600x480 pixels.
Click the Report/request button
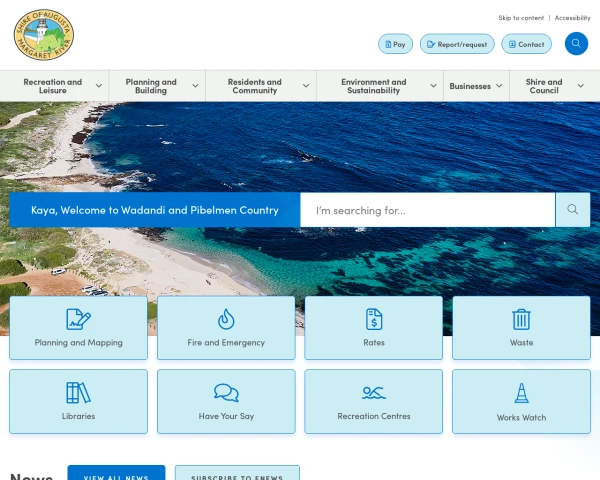(457, 44)
